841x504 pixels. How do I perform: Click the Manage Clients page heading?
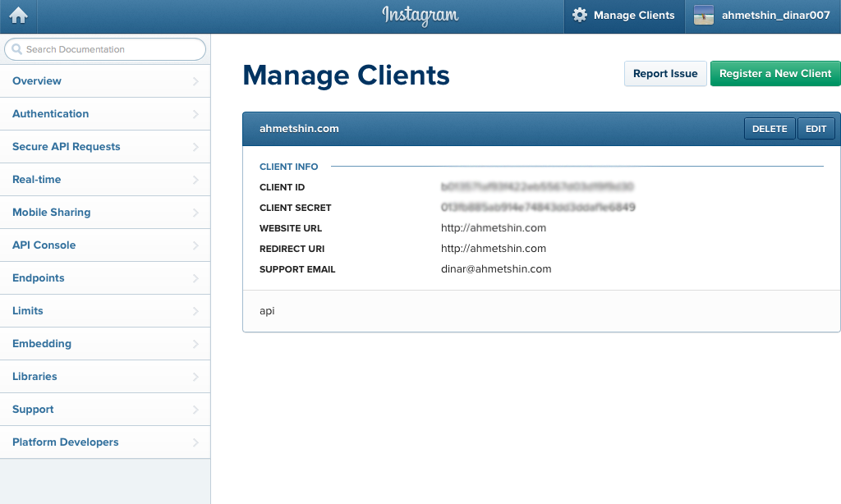346,75
